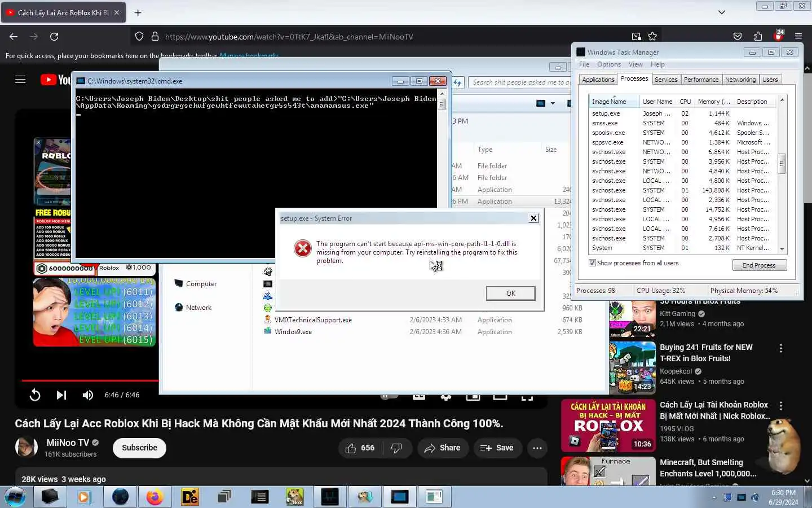Screen dimensions: 812x508
Task: Toggle Show processes from all users
Action: (x=592, y=263)
